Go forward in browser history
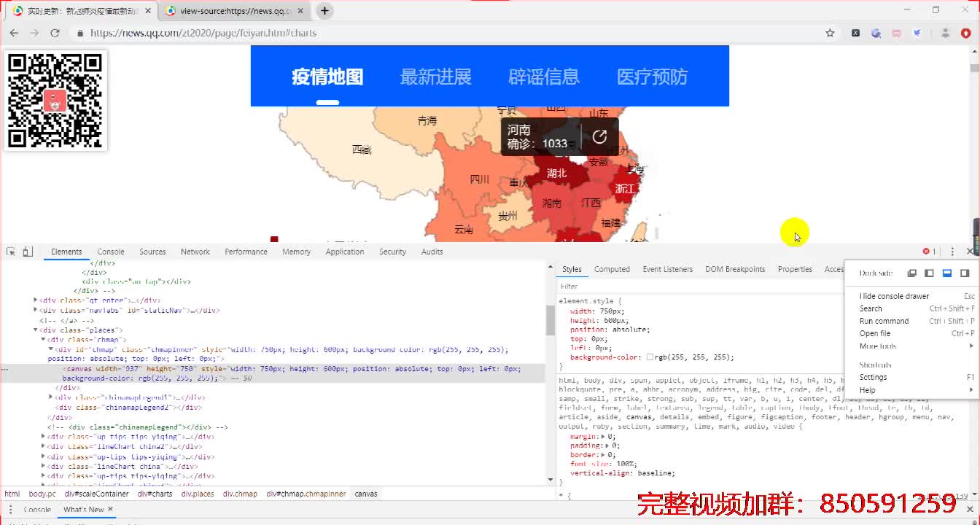Screen dimensions: 980x525 pos(34,33)
